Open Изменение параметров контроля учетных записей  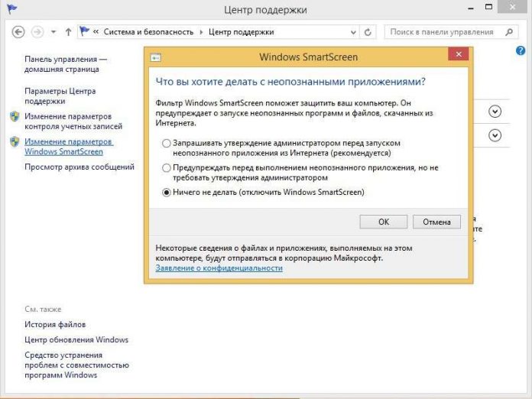[x=73, y=121]
